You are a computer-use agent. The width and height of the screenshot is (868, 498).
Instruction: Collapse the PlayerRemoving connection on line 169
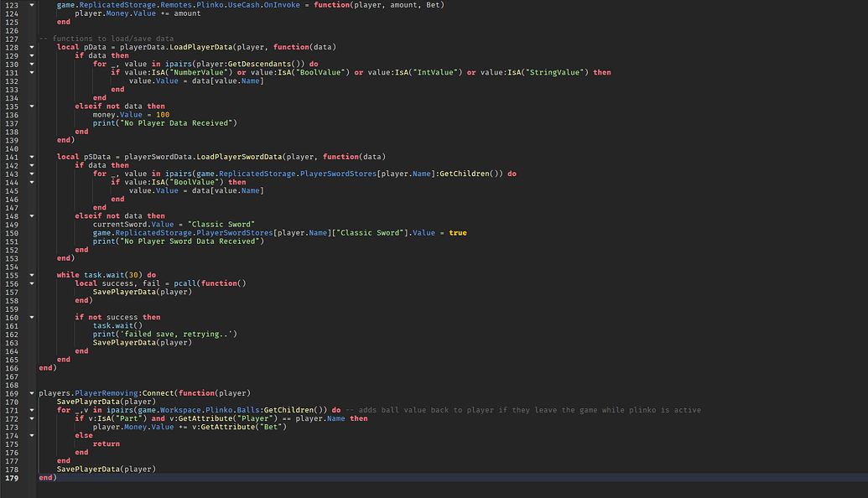click(30, 393)
